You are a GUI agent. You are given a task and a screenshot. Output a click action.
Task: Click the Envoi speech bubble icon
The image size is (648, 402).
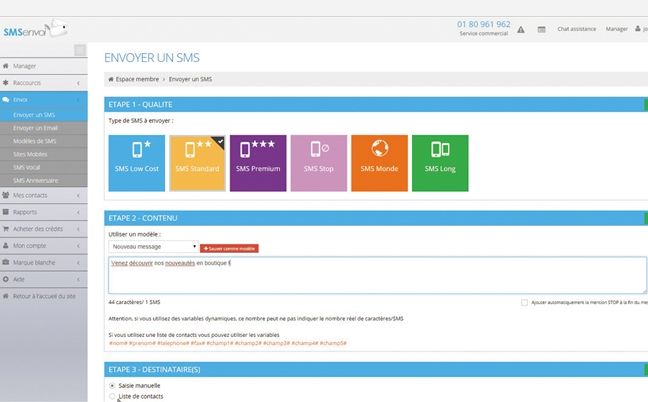click(x=5, y=100)
